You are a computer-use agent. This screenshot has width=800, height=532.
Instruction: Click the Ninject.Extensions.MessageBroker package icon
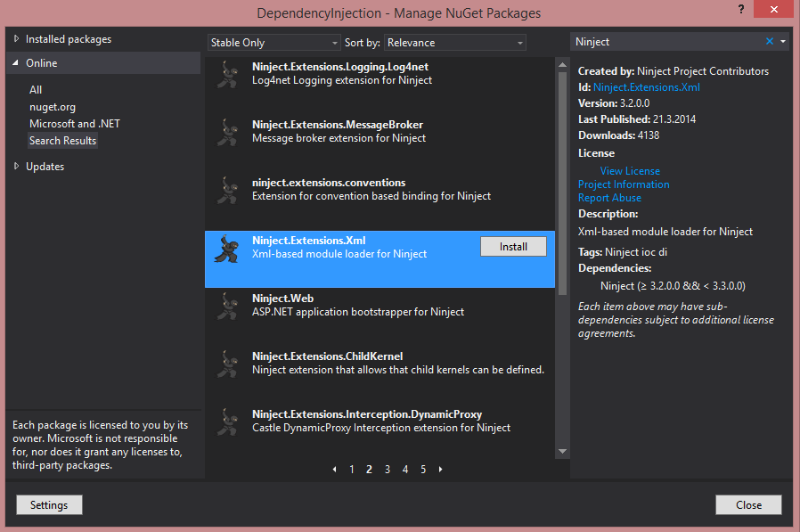coord(227,133)
